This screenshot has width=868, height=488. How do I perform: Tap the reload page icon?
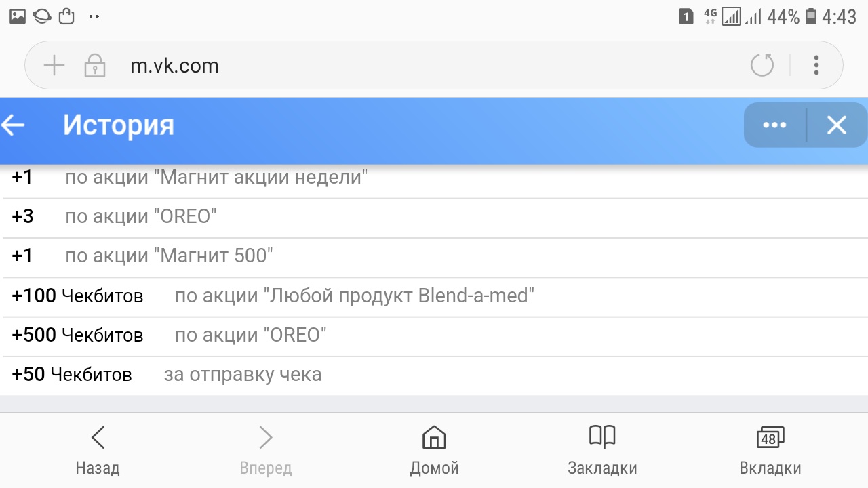click(x=762, y=66)
